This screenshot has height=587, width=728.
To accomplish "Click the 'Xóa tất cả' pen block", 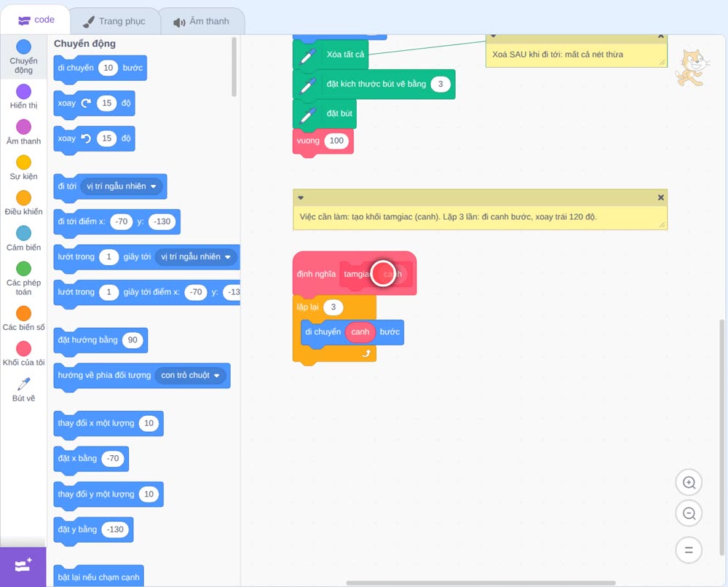I will [x=331, y=55].
